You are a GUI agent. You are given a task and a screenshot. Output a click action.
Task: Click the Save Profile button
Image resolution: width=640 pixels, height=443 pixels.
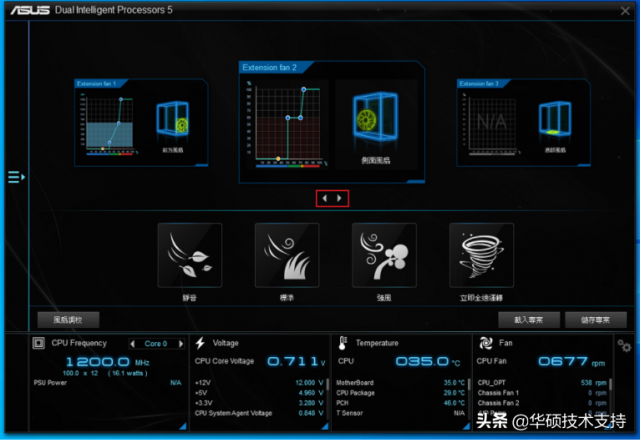coord(596,320)
